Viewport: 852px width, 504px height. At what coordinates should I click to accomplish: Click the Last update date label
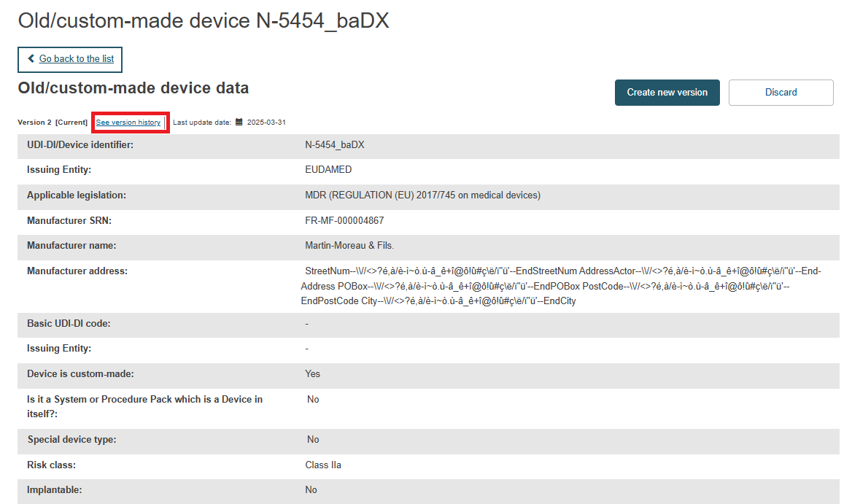pos(202,123)
